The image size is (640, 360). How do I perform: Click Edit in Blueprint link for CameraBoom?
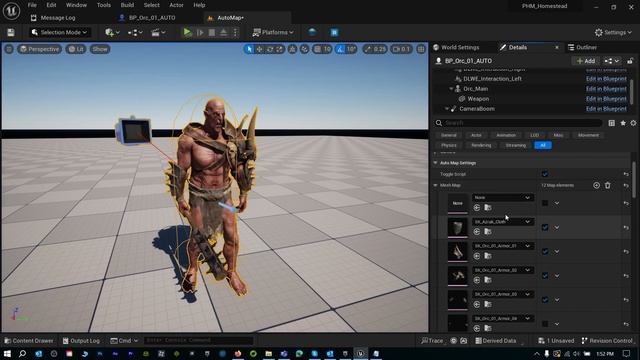tap(606, 109)
